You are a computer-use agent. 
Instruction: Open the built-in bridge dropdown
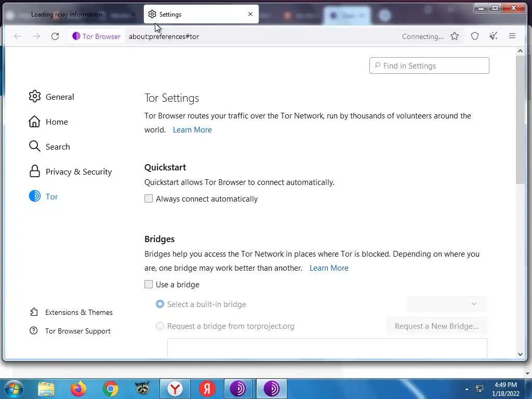446,304
